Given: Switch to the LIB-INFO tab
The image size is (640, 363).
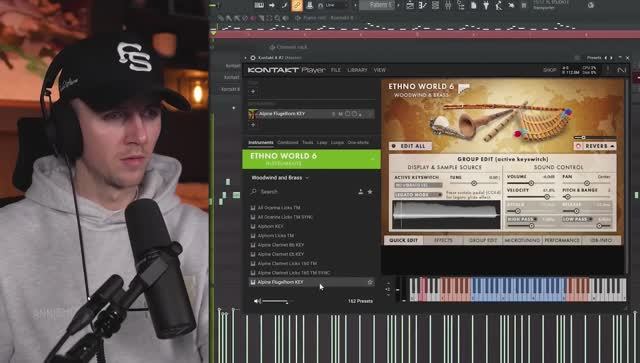Looking at the screenshot, I should pos(602,241).
